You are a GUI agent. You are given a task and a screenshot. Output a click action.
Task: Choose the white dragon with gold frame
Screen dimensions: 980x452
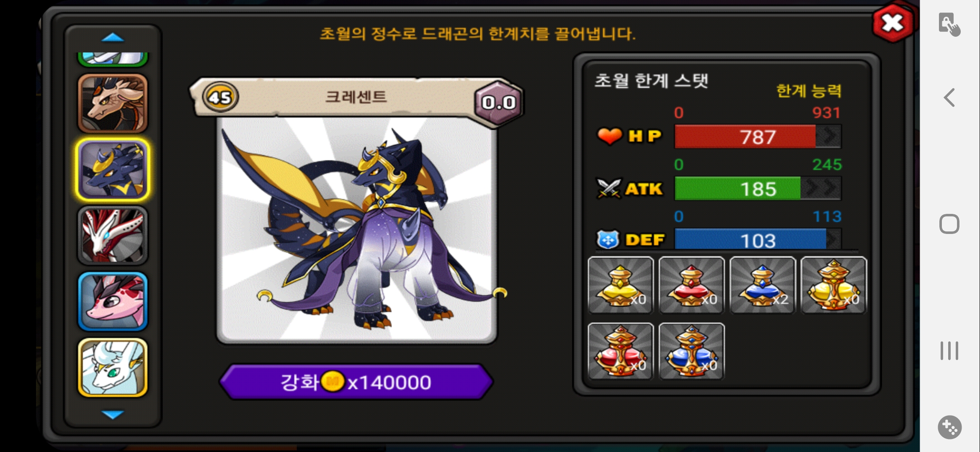[113, 367]
